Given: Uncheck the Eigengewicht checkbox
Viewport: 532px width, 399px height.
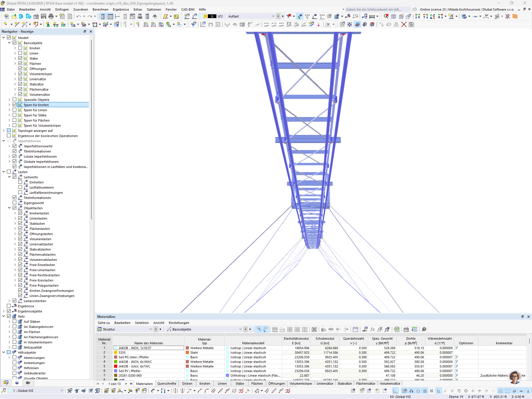Looking at the screenshot, I should click(x=14, y=203).
